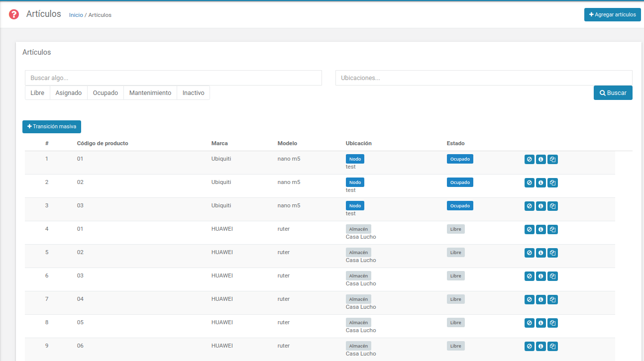Click product code 06 in row 9

(x=80, y=346)
